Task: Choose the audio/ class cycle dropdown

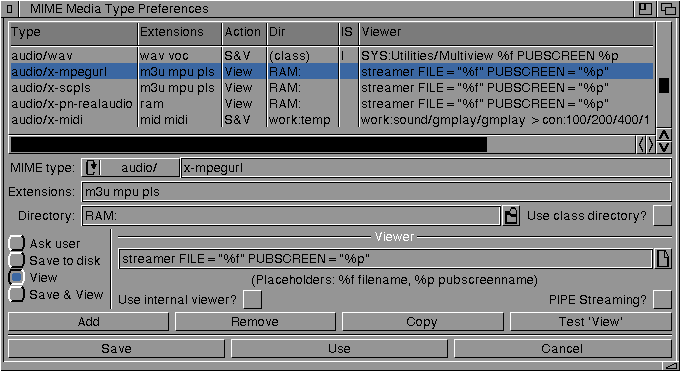Action: tap(131, 167)
